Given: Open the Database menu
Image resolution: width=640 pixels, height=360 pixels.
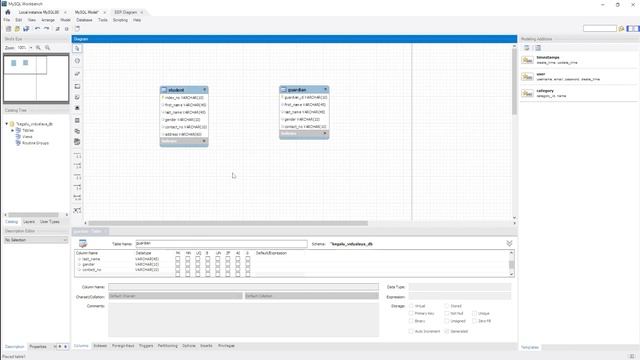Looking at the screenshot, I should [x=84, y=20].
